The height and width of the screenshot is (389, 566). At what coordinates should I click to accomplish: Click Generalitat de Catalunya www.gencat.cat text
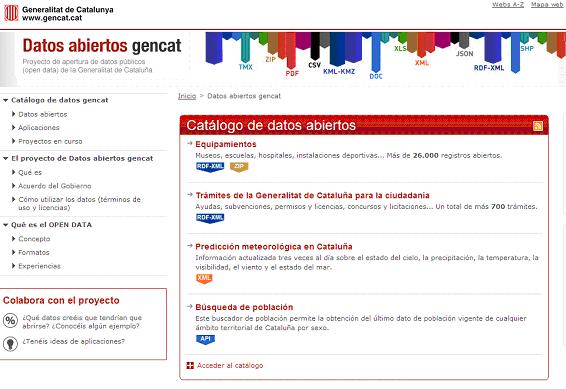click(x=68, y=14)
